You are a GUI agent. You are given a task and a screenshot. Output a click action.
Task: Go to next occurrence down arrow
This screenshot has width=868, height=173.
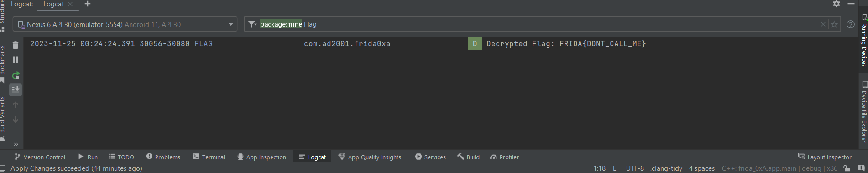16,119
